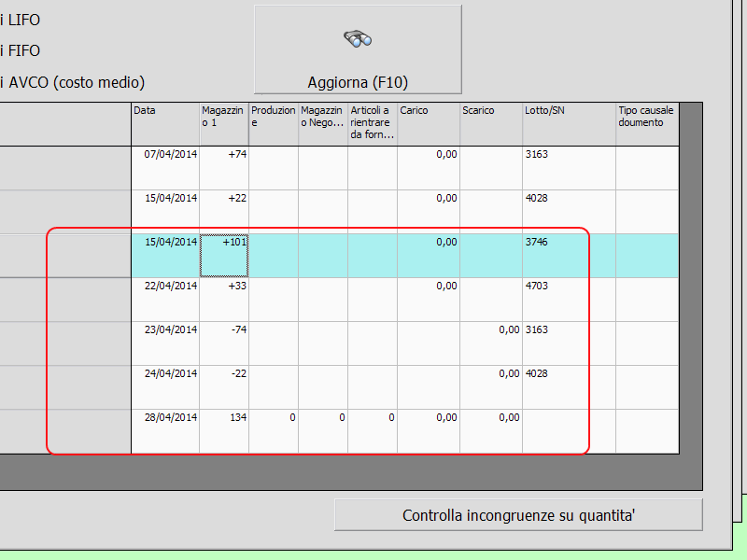Click the +22 quantity cell
747x560 pixels.
(224, 212)
